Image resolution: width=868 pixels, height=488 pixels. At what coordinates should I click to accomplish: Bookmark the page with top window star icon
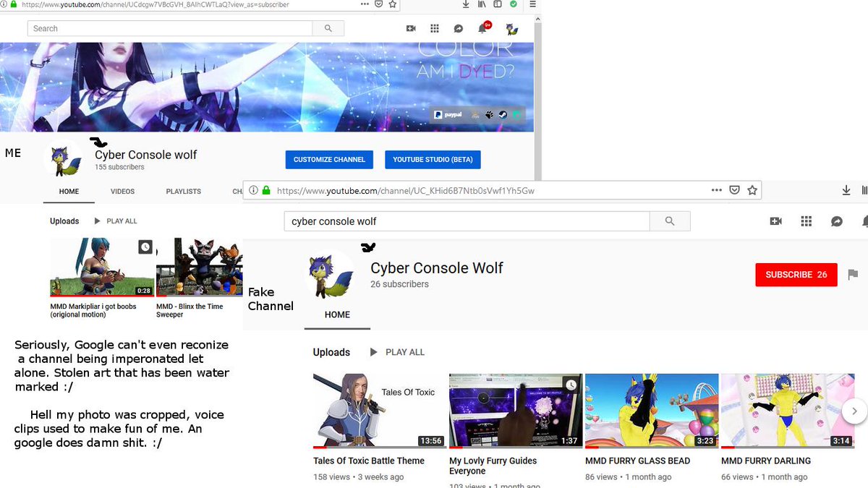coord(392,4)
